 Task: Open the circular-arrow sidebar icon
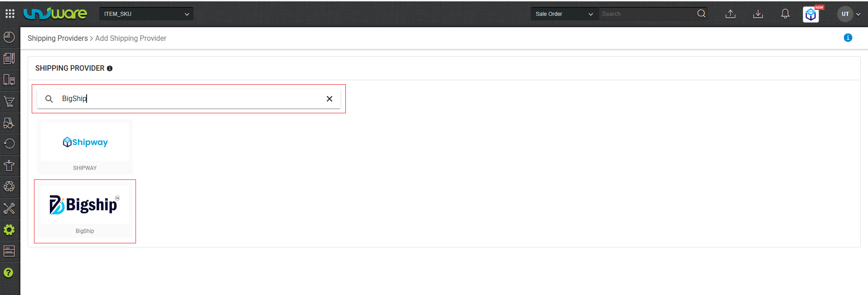tap(9, 144)
